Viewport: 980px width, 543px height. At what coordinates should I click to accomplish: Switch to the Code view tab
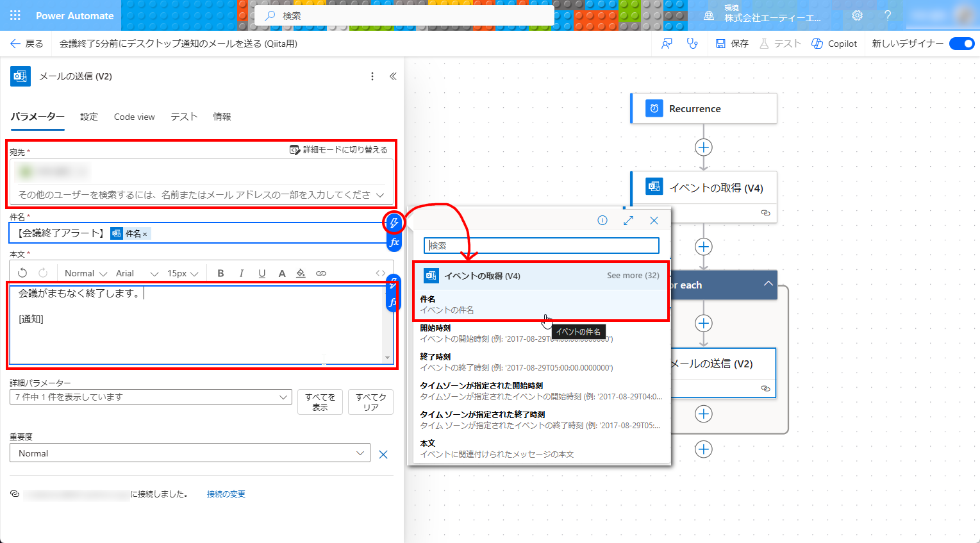[134, 117]
